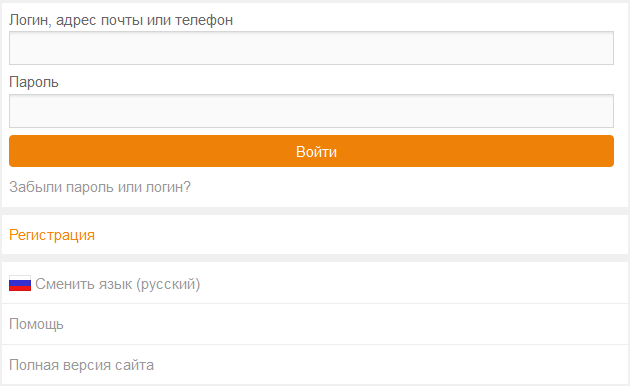Submit the form with the orange Войти button

click(311, 151)
